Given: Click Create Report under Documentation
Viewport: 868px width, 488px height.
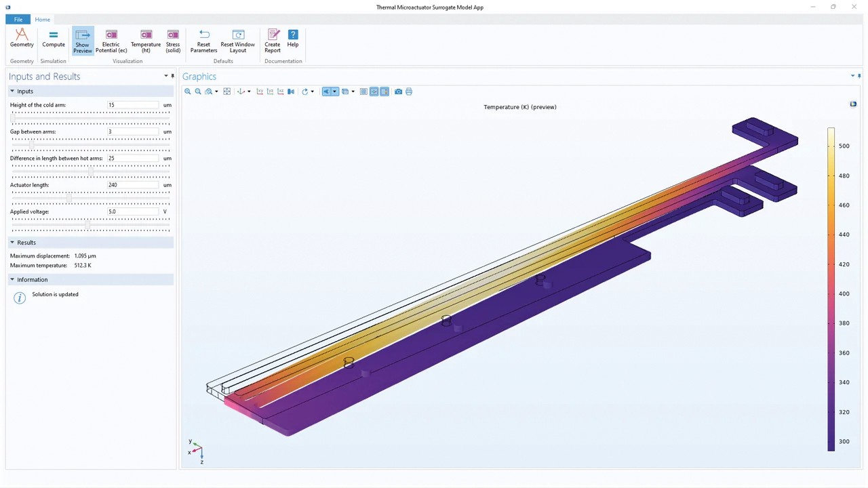Looking at the screenshot, I should [x=272, y=41].
